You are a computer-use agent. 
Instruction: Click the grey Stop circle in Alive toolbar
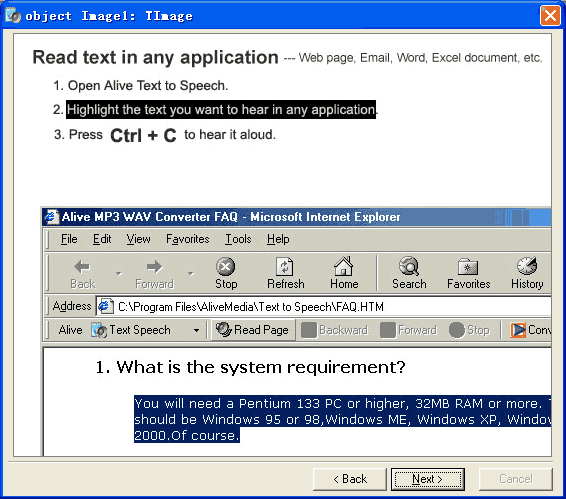pos(456,330)
